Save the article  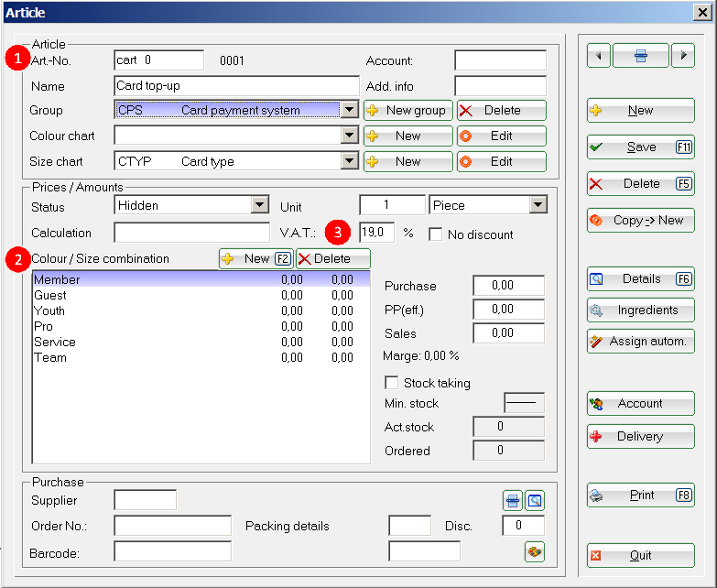[640, 147]
